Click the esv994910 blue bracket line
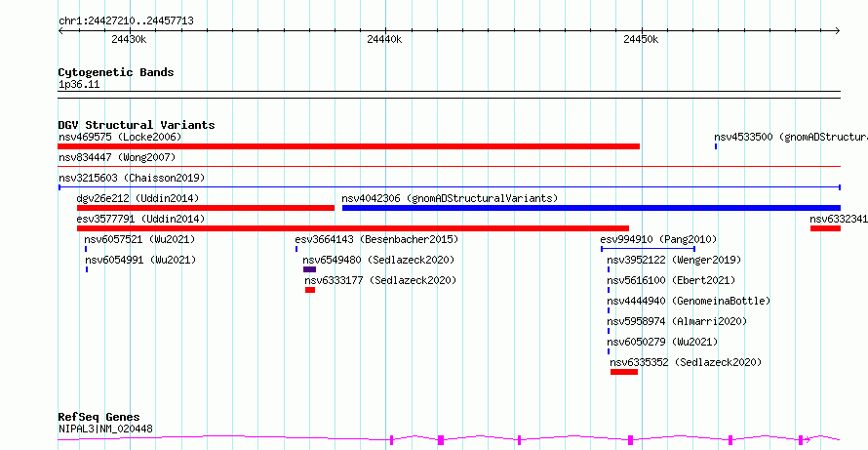 pos(648,249)
